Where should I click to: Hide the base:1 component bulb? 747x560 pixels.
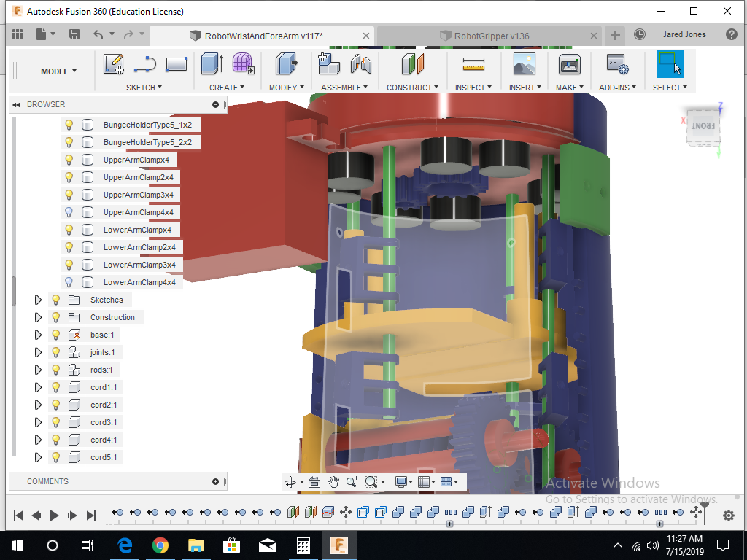55,335
